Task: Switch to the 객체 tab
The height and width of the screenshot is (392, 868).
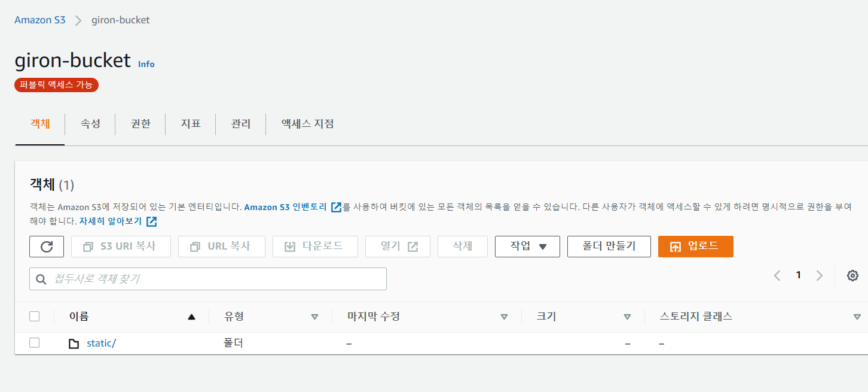Action: (x=40, y=124)
